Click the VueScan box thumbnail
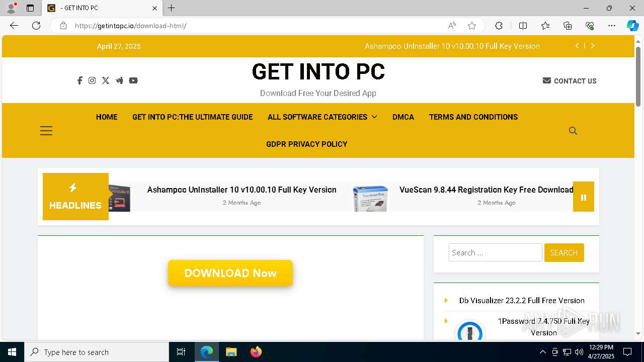This screenshot has width=644, height=362. click(x=370, y=198)
